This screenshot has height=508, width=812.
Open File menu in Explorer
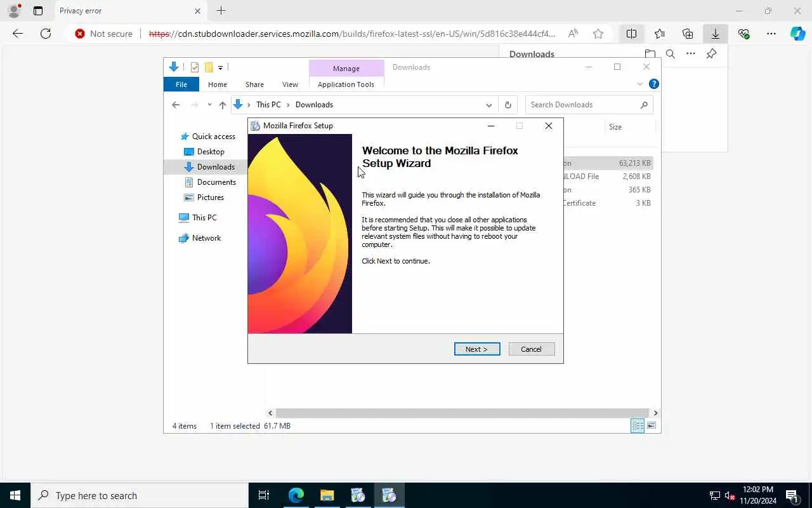(181, 84)
